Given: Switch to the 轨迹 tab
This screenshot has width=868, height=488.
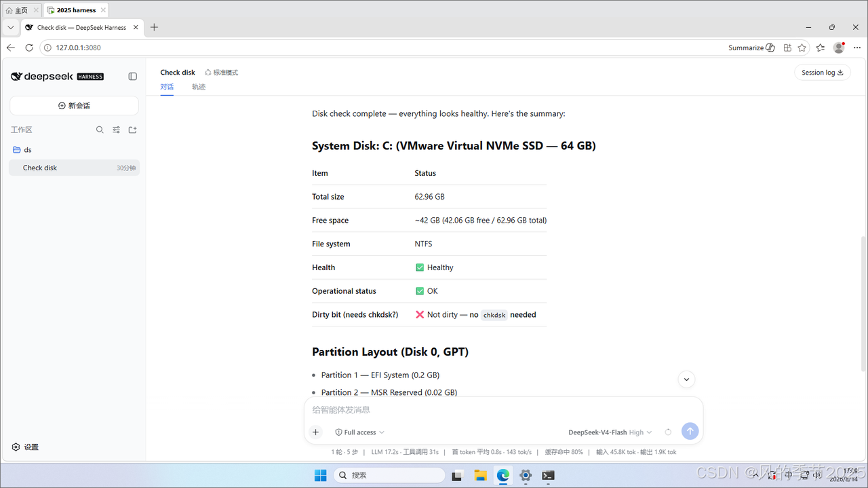Looking at the screenshot, I should 199,87.
